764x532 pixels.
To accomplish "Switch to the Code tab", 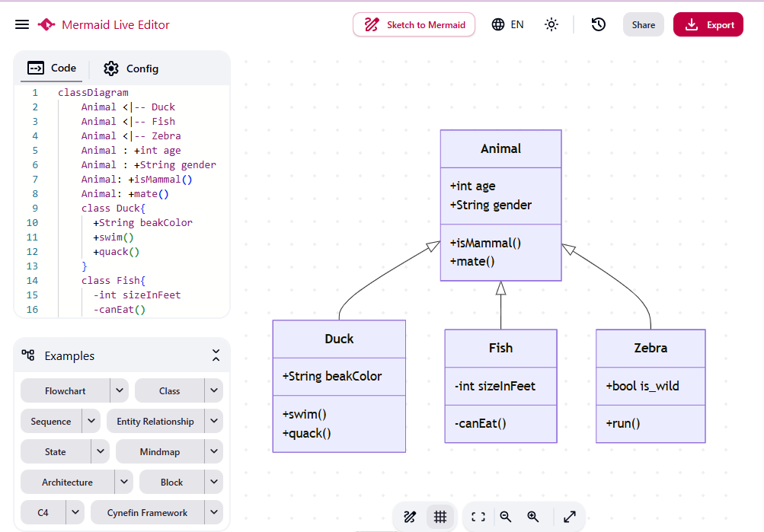I will [x=52, y=68].
